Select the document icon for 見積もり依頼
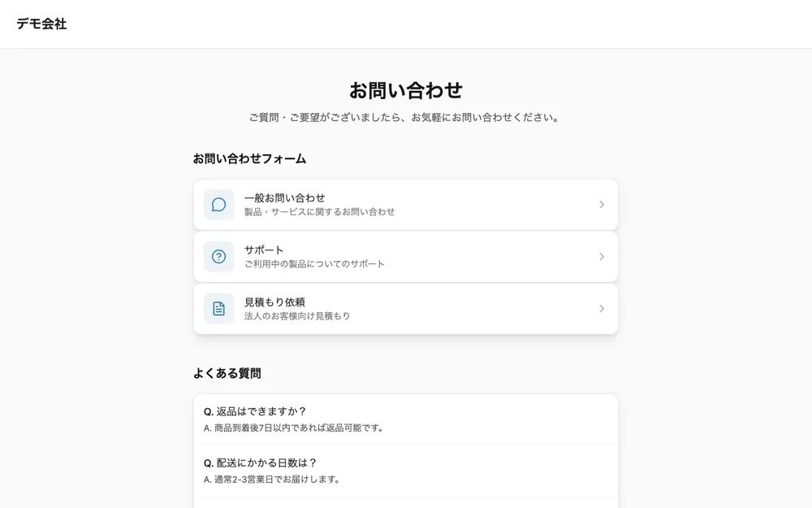The height and width of the screenshot is (508, 812). coord(218,308)
